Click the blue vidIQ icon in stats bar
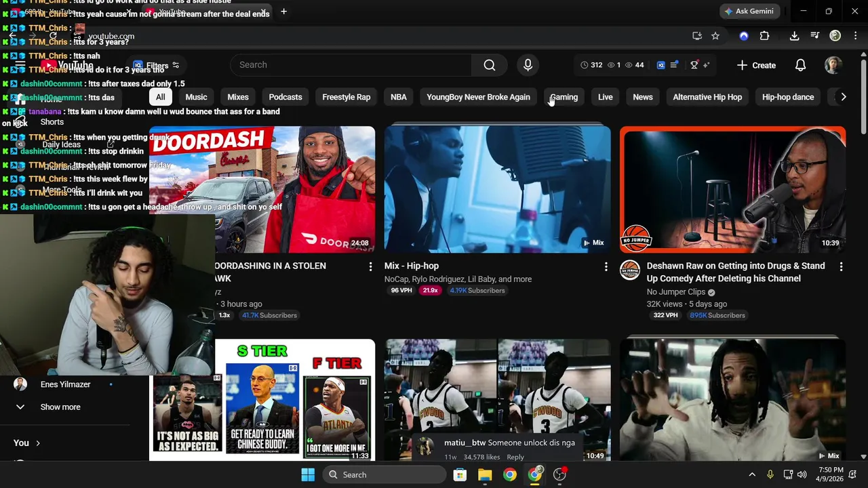 pos(661,65)
